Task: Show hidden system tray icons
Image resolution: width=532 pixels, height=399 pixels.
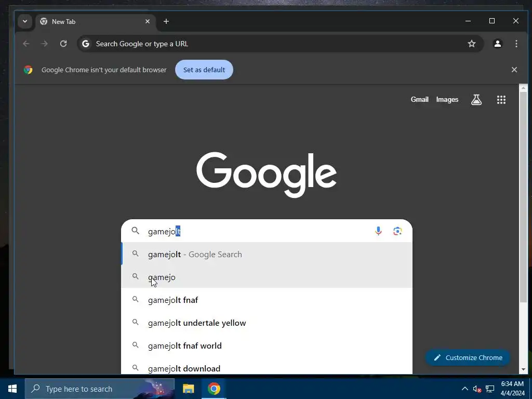Action: (465, 389)
